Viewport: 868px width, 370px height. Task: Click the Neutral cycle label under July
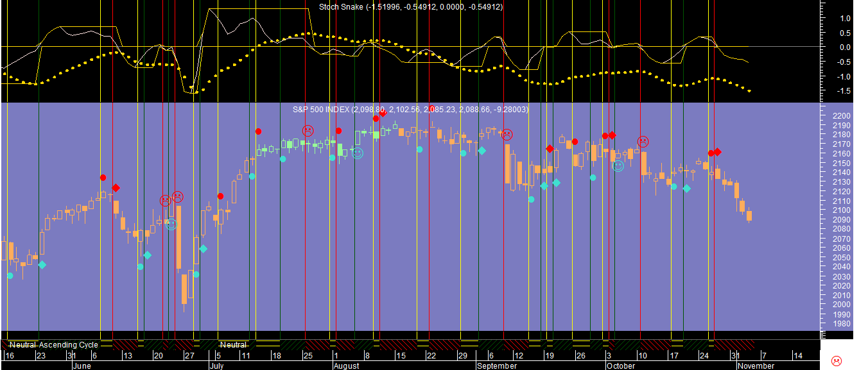(x=232, y=345)
